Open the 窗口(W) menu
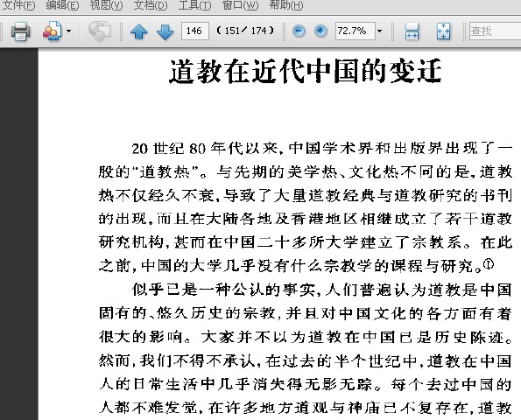The image size is (521, 420). point(240,5)
